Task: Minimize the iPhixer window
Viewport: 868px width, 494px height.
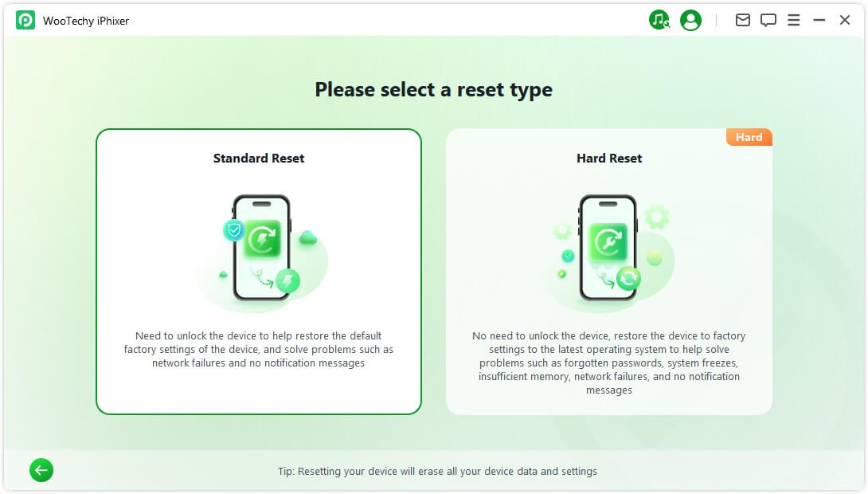Action: (819, 21)
